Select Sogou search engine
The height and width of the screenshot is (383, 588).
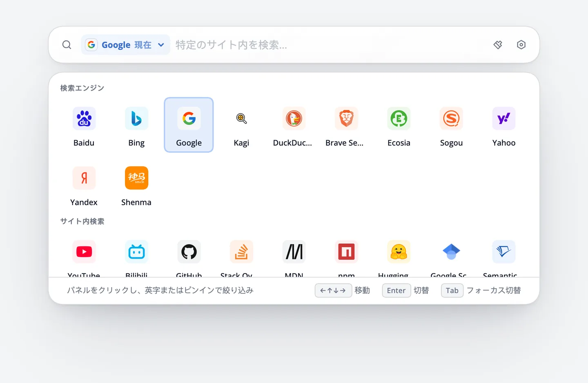pos(451,125)
